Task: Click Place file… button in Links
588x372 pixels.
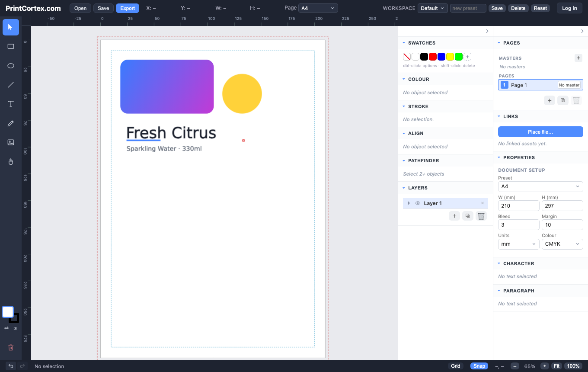Action: [x=540, y=132]
